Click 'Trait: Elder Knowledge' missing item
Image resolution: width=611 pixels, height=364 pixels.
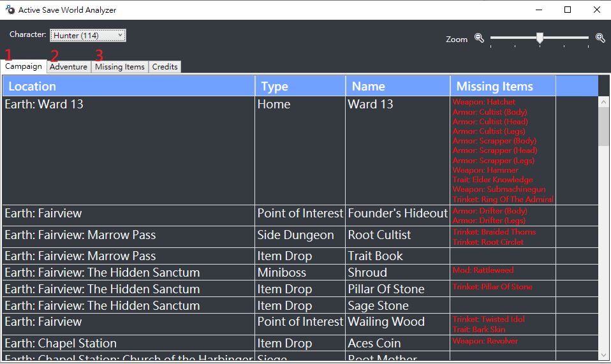[492, 180]
